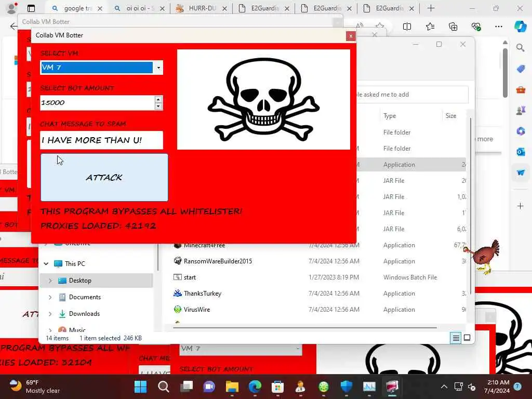
Task: Open the Edge sidebar Drop paper plane icon
Action: 521,172
